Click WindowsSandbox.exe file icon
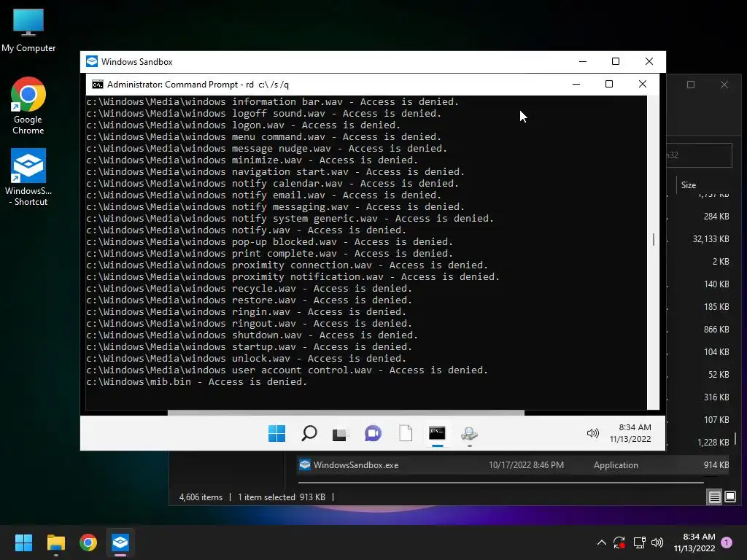The width and height of the screenshot is (747, 560). pyautogui.click(x=305, y=464)
